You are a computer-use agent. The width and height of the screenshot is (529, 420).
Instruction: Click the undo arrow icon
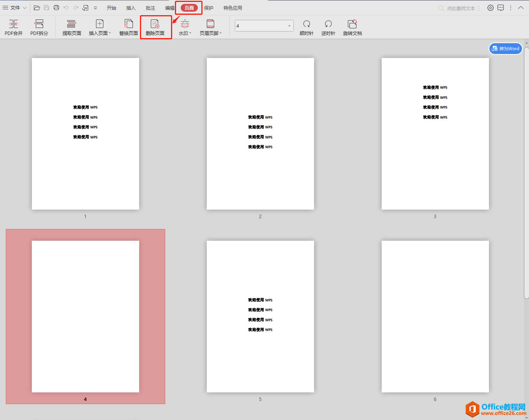click(x=66, y=8)
